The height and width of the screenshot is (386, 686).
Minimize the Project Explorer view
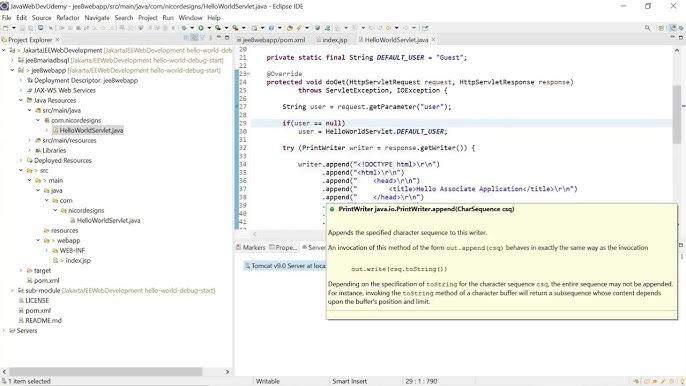(x=219, y=38)
